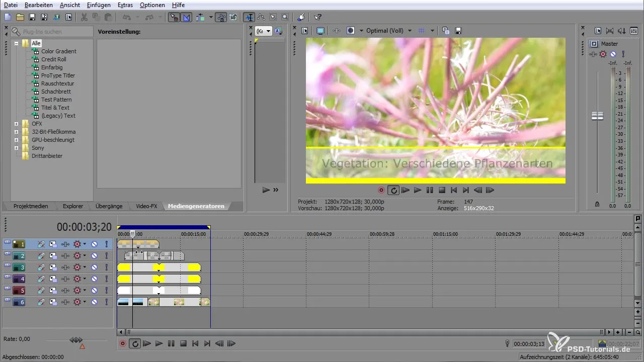
Task: Open the Master FX gear icon
Action: pyautogui.click(x=603, y=54)
